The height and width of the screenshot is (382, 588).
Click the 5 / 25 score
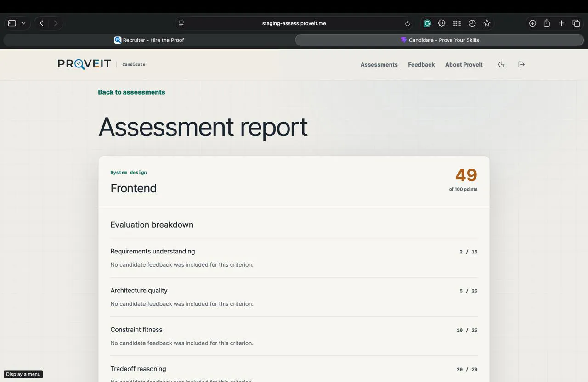[x=468, y=291]
